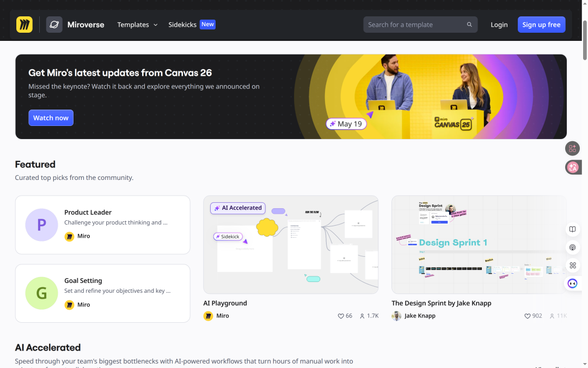Image resolution: width=588 pixels, height=368 pixels.
Task: Click the 902 likes count
Action: [x=537, y=316]
